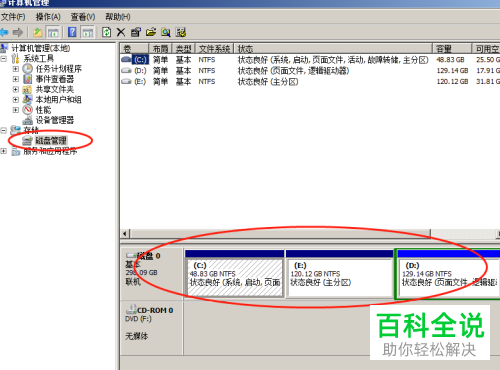Click the 卷 column header
This screenshot has width=500, height=370.
coord(134,49)
